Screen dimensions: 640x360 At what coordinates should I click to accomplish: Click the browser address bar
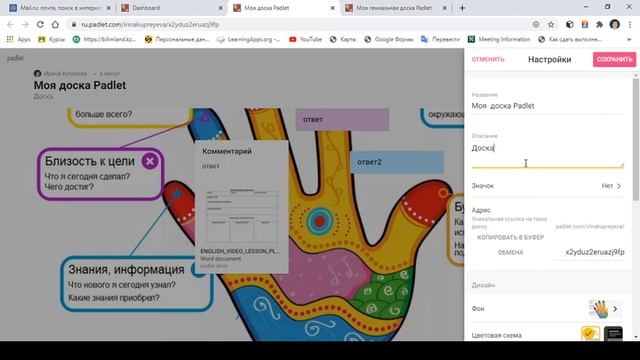pos(302,24)
